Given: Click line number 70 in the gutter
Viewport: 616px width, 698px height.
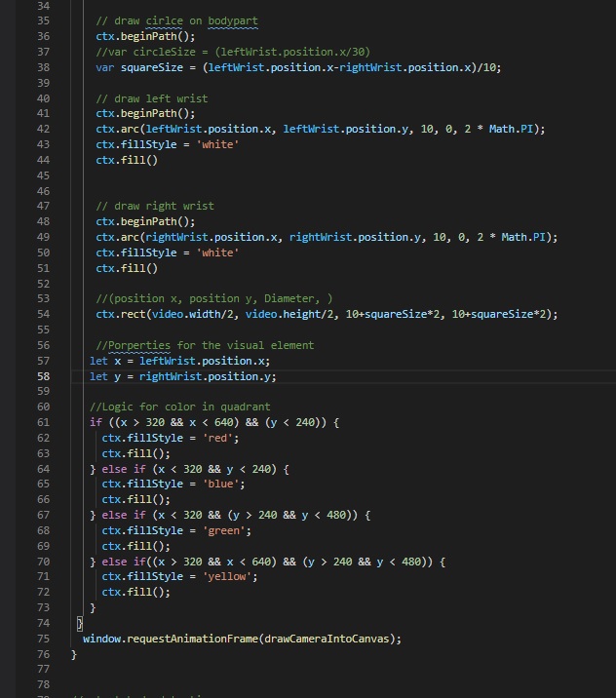Looking at the screenshot, I should coord(42,562).
